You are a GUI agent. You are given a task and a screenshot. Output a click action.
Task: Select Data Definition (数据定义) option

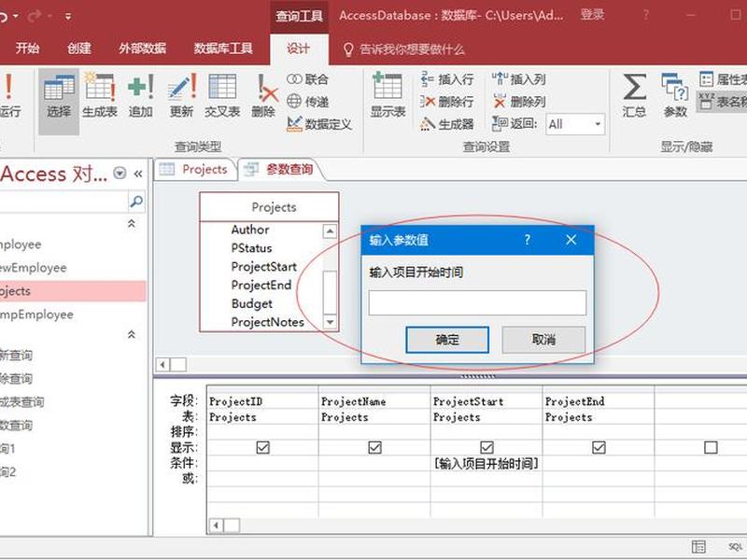(319, 124)
